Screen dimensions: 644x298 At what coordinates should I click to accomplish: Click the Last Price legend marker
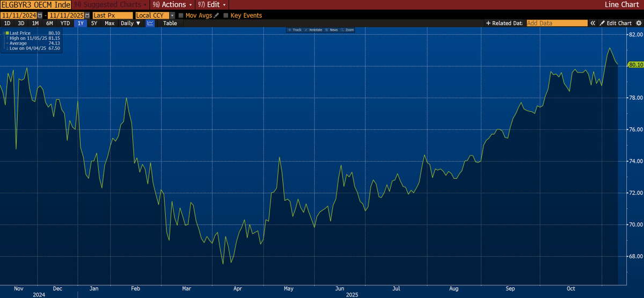7,33
